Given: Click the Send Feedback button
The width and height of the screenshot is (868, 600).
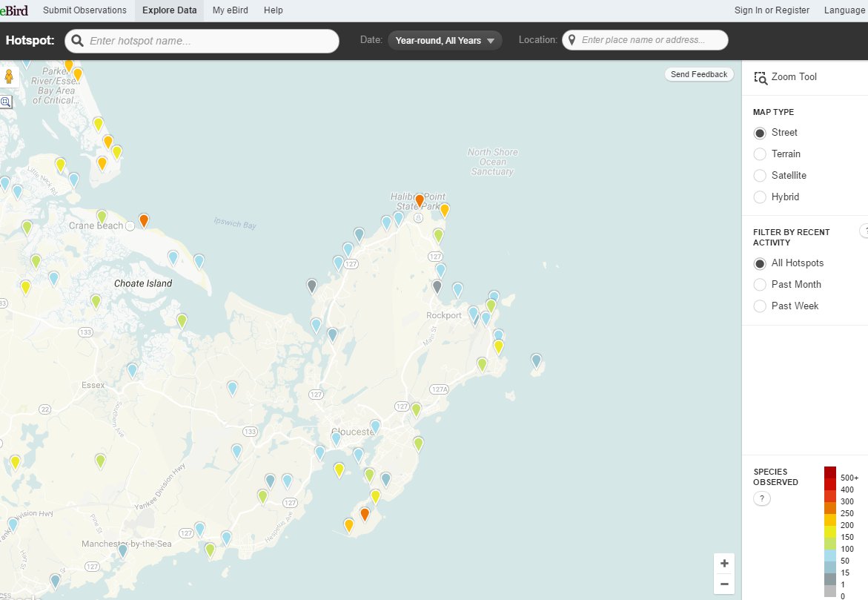Looking at the screenshot, I should click(x=699, y=74).
